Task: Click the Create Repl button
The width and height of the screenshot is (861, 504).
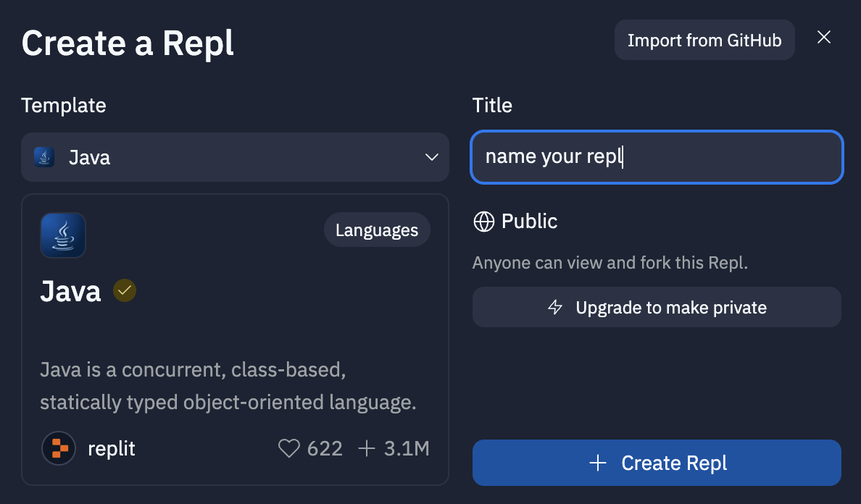Action: (657, 463)
